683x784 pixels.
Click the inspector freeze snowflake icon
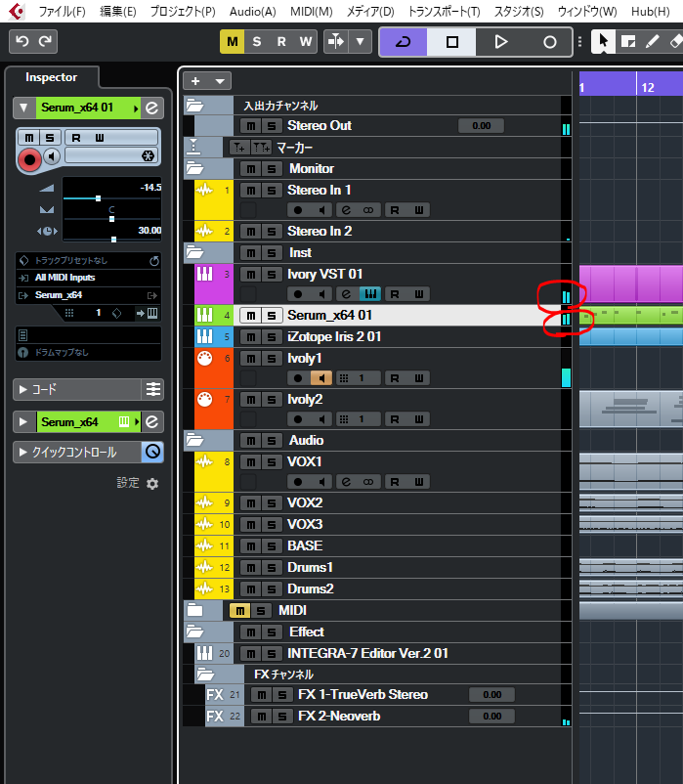coord(148,156)
